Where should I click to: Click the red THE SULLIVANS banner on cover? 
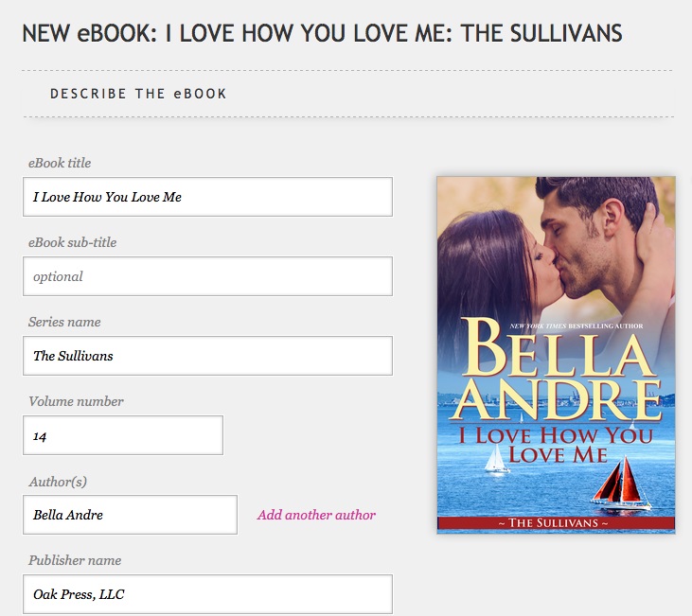pos(556,523)
